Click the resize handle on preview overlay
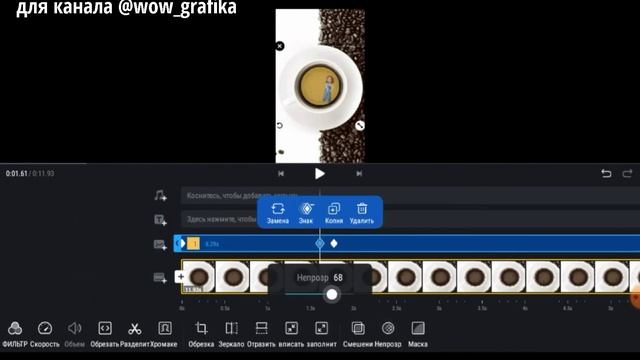This screenshot has width=640, height=360. [x=360, y=126]
